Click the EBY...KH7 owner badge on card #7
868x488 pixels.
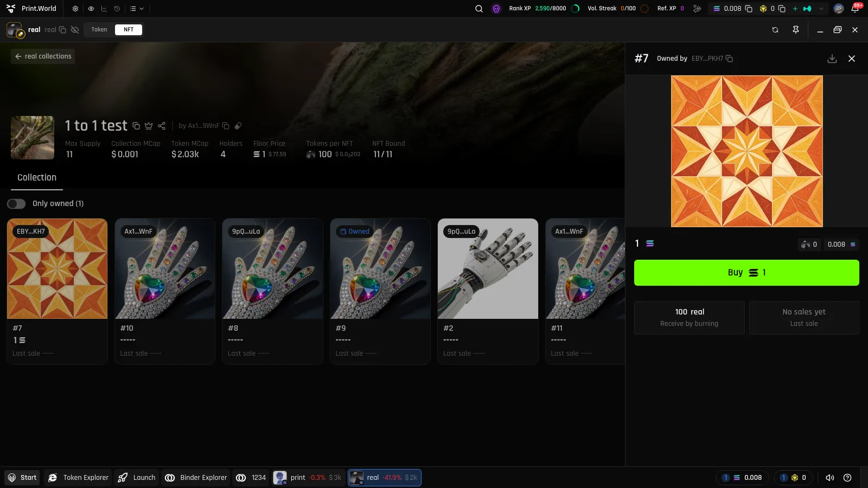31,232
